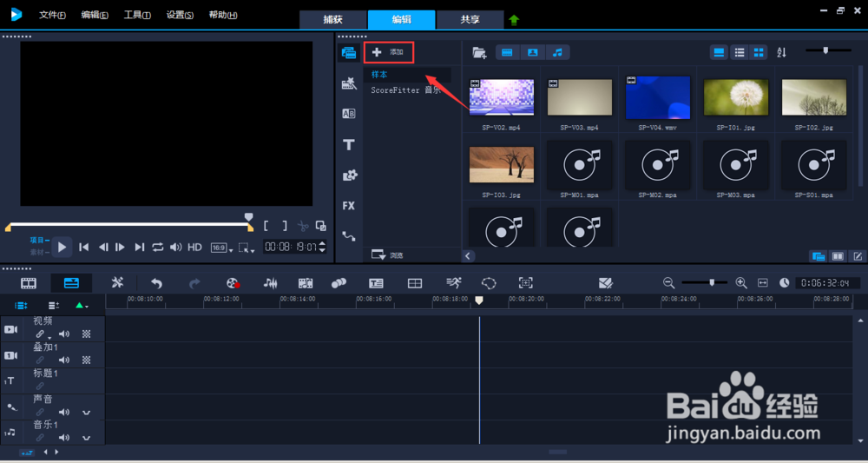Click the timeline zoom out magnifier

(x=668, y=283)
